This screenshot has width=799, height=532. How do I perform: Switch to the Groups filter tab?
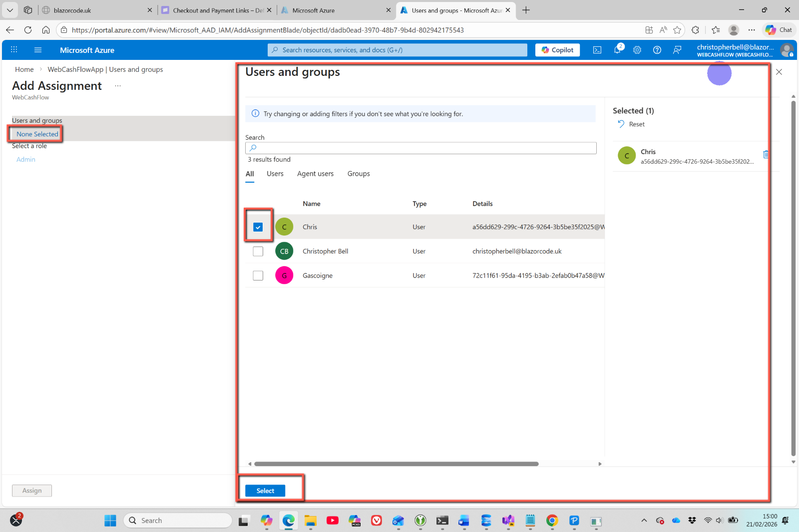[x=359, y=174]
